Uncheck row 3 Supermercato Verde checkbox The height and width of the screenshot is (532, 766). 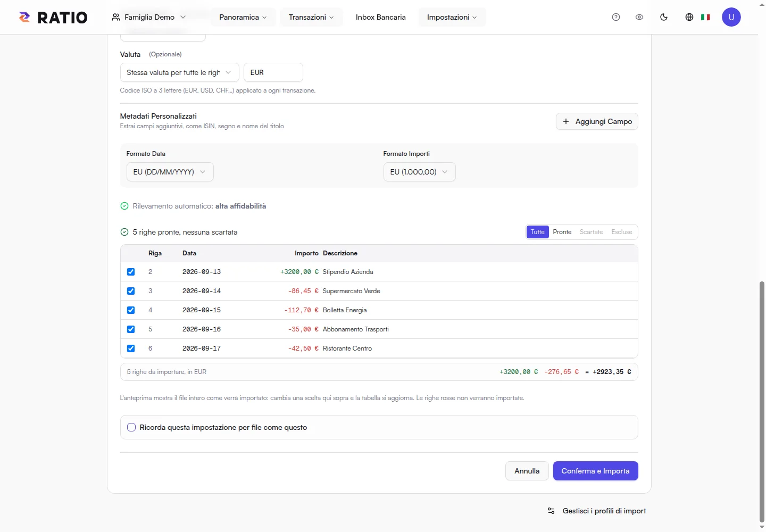tap(131, 291)
